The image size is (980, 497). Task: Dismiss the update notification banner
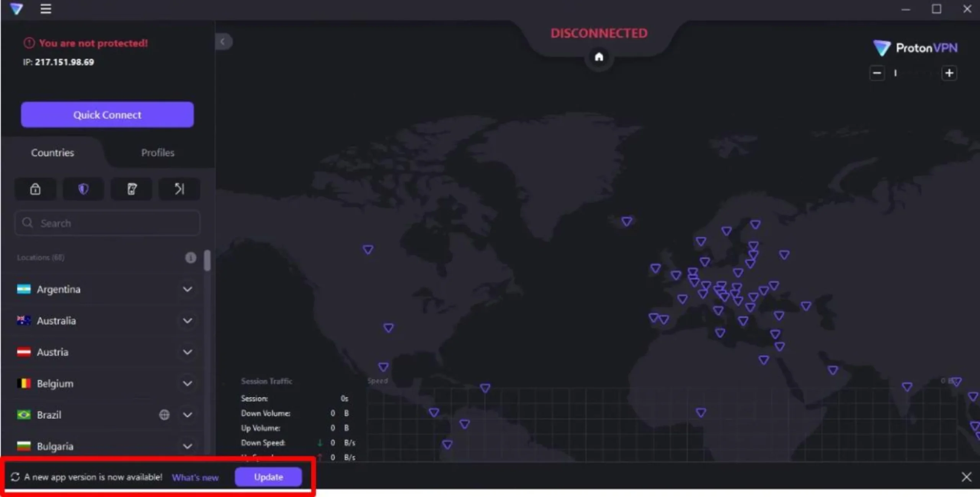tap(967, 477)
